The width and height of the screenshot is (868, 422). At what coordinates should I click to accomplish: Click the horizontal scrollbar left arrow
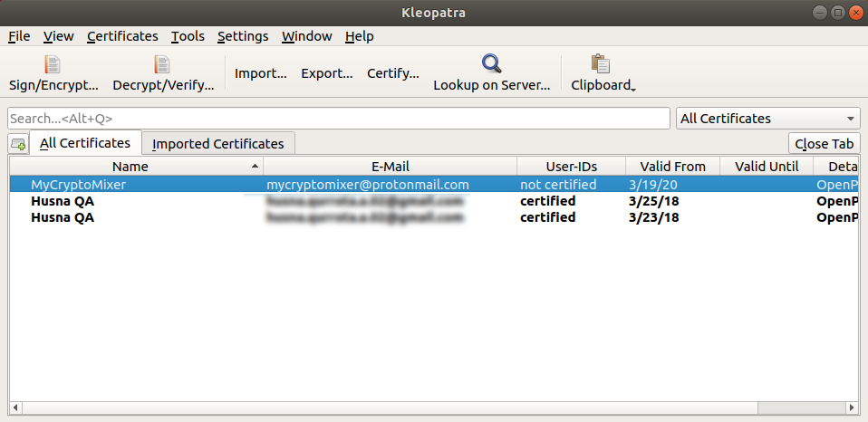click(15, 408)
